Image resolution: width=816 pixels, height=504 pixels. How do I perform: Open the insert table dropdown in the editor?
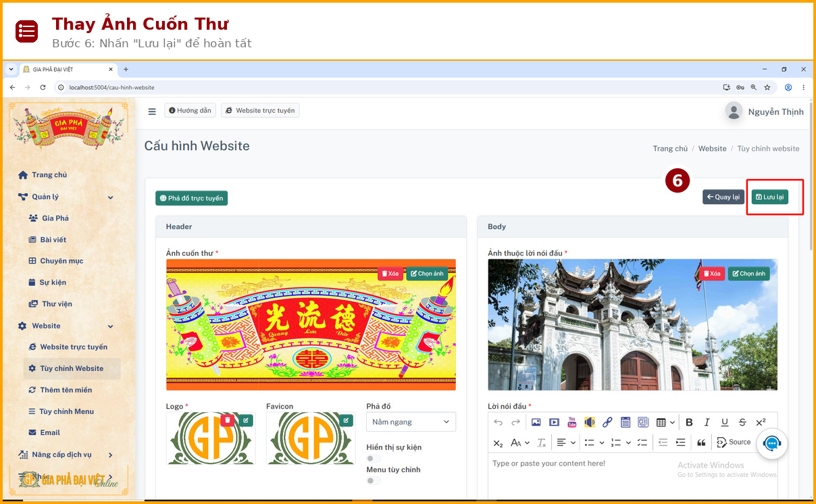665,422
